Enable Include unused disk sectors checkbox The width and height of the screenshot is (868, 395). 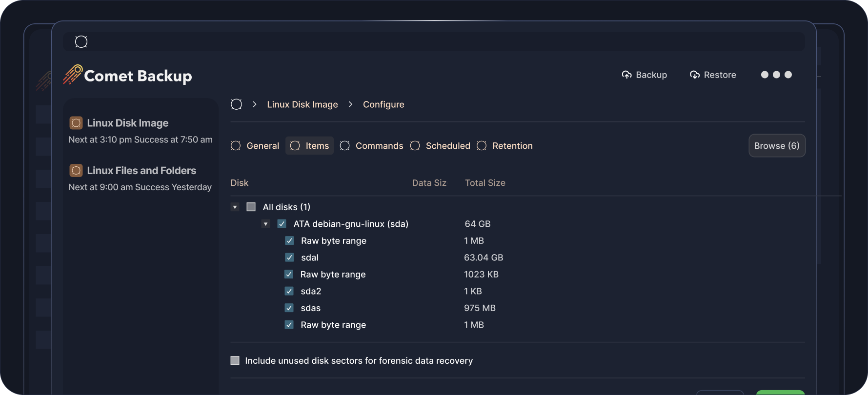(235, 360)
